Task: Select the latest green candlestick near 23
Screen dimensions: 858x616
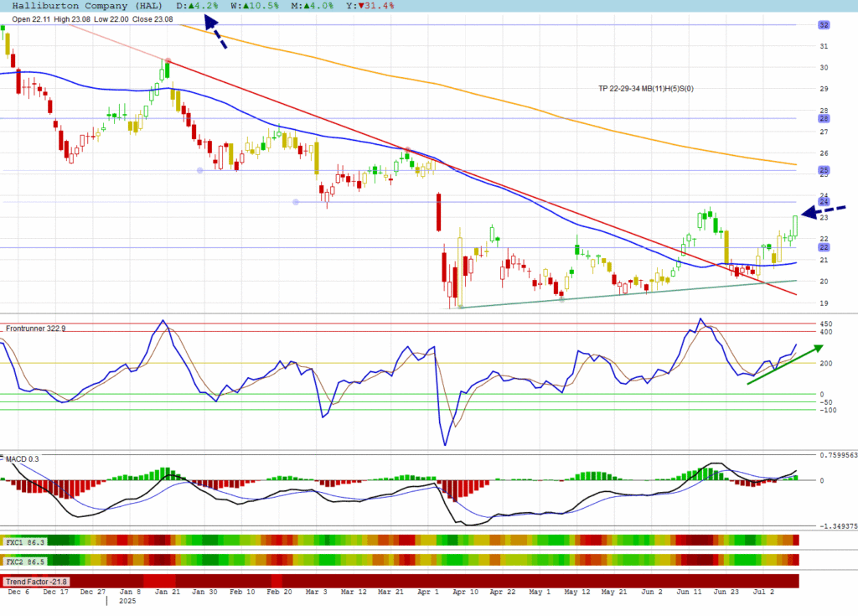Action: point(795,225)
